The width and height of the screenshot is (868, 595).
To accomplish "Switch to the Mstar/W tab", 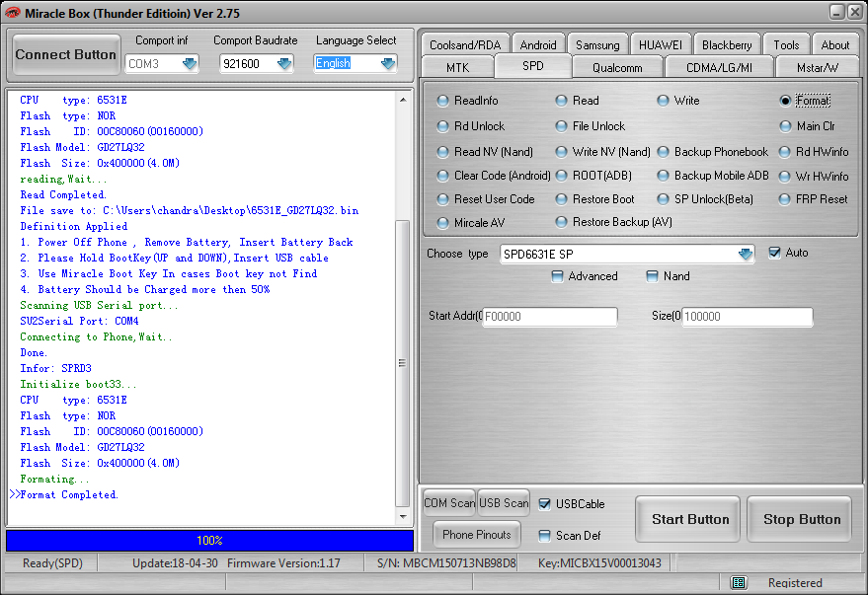I will [818, 67].
